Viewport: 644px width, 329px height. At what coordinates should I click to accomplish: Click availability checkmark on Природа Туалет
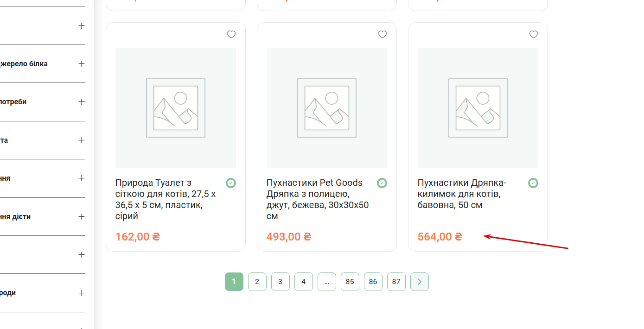(x=231, y=183)
